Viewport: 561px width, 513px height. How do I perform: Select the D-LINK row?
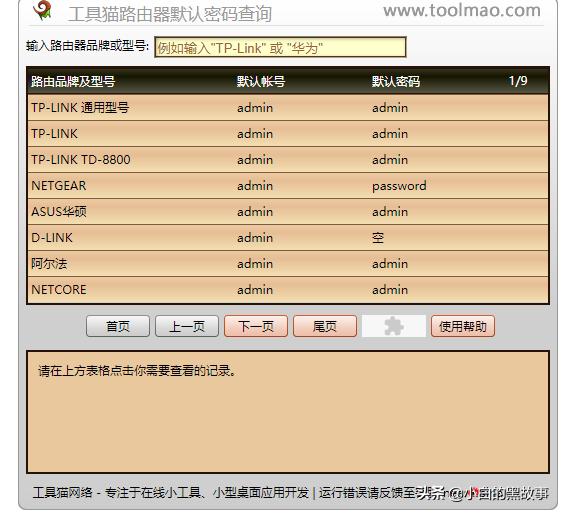[288, 238]
